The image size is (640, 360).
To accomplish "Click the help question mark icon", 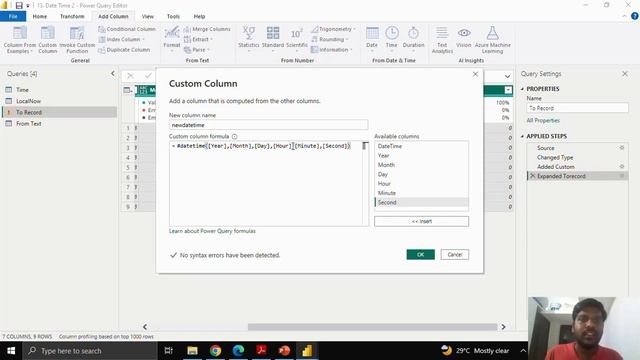I will (635, 16).
